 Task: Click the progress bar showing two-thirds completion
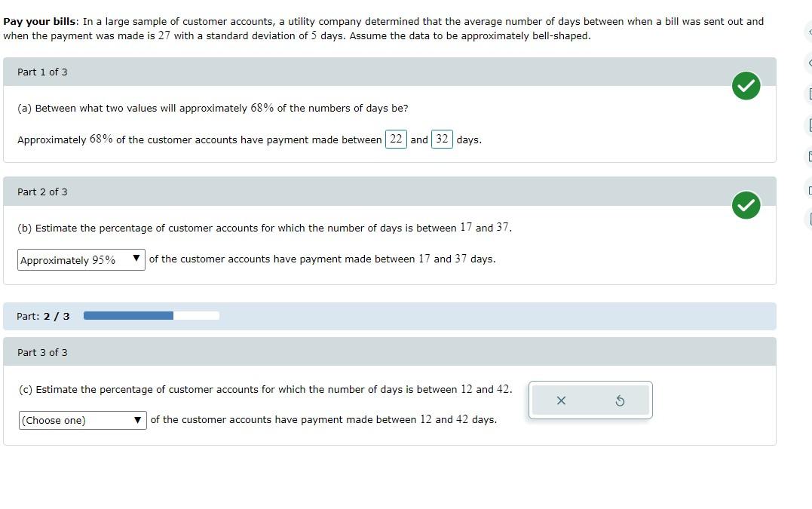click(151, 315)
